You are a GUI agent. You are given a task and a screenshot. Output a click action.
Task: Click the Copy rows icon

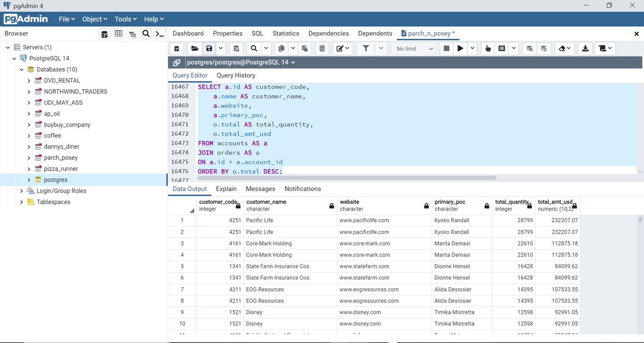[x=281, y=48]
